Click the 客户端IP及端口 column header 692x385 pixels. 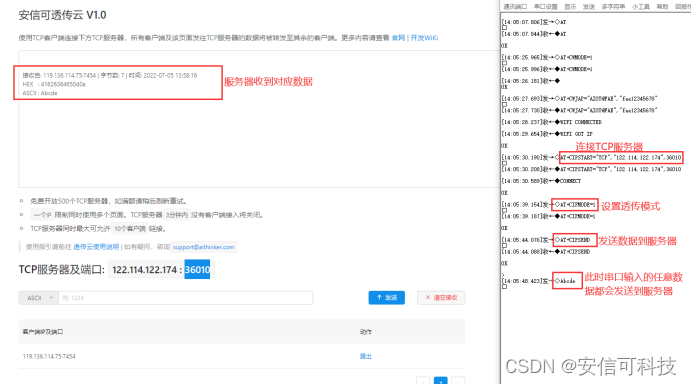coord(43,332)
